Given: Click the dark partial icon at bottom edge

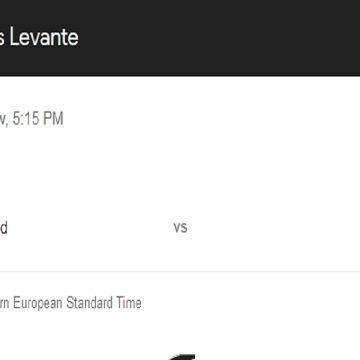Looking at the screenshot, I should coord(182,357).
